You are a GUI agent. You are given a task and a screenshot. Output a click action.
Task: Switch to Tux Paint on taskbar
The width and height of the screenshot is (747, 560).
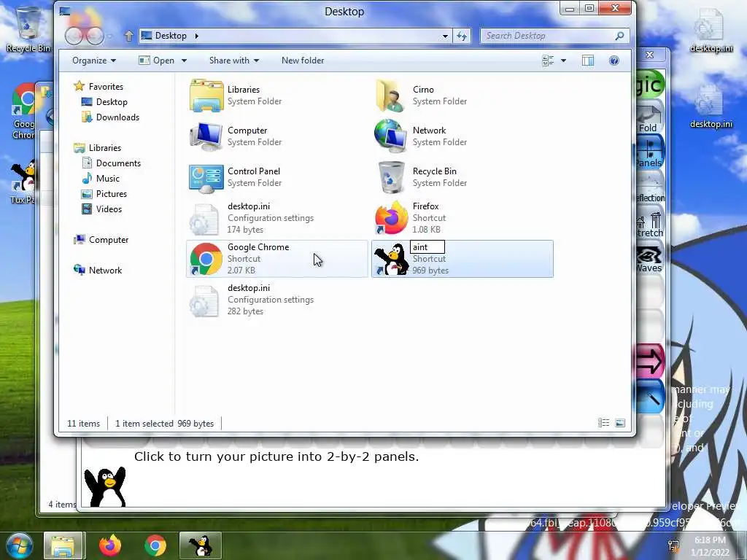(201, 545)
